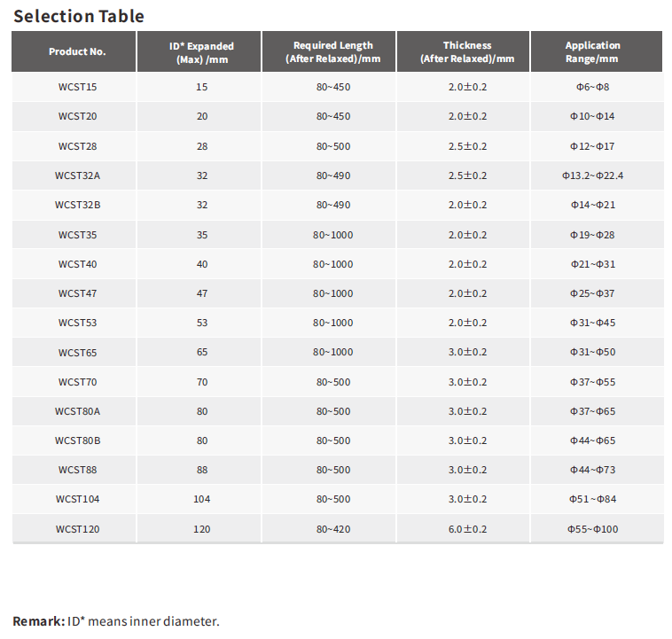Click the WCST47 product number
The width and height of the screenshot is (672, 639).
tap(77, 293)
